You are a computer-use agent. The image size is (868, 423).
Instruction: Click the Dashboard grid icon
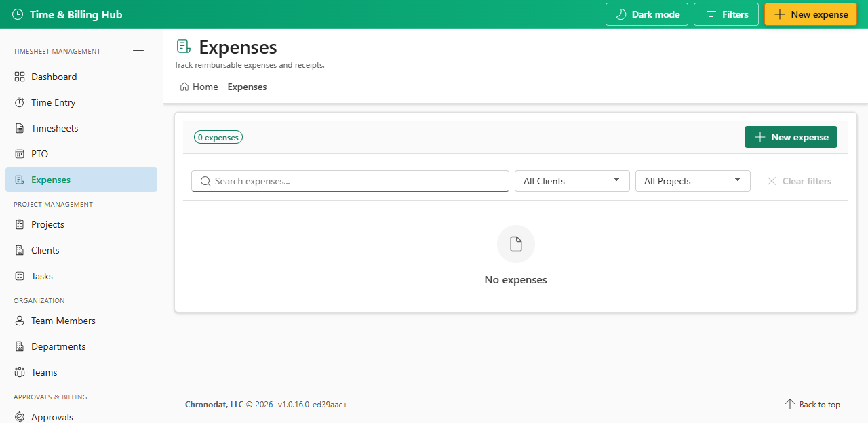20,77
